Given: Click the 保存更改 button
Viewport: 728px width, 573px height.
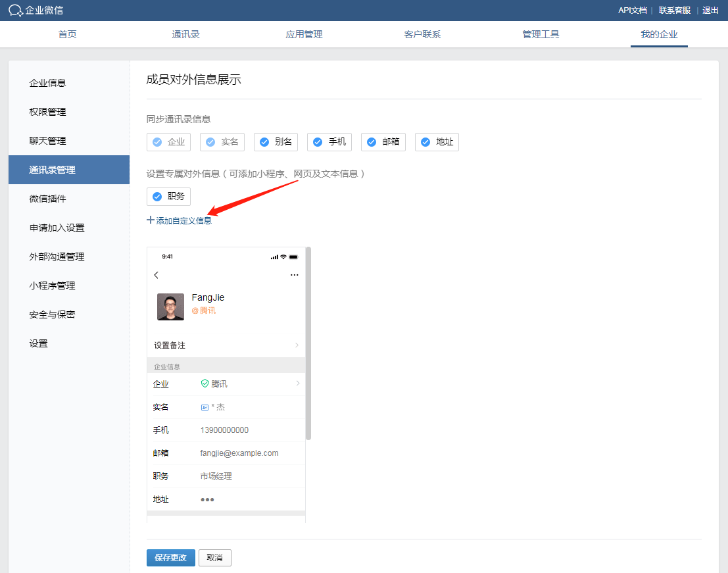Looking at the screenshot, I should pyautogui.click(x=171, y=558).
